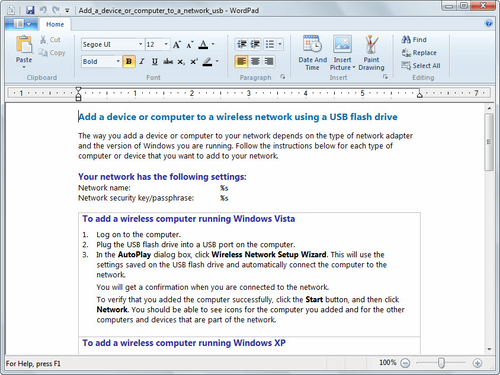Shrink font size with small A icon

pyautogui.click(x=190, y=45)
